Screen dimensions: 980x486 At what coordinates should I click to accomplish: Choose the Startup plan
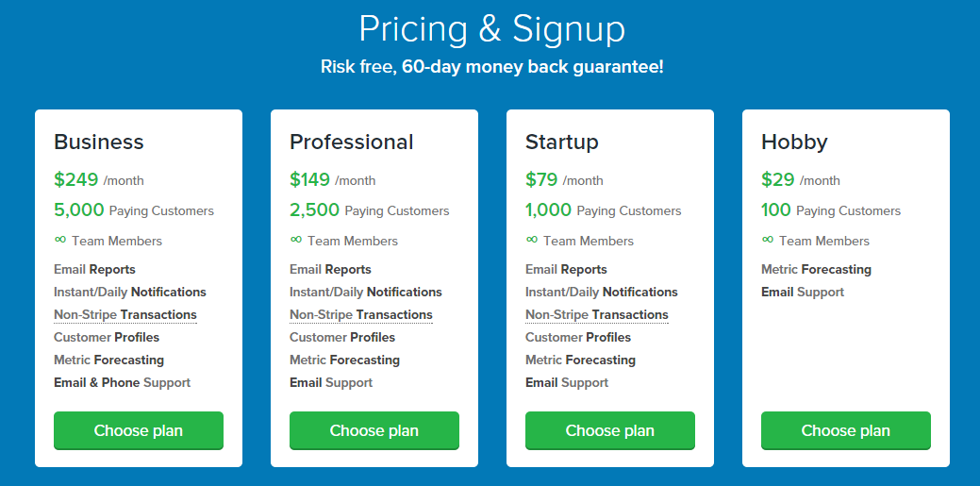tap(610, 430)
